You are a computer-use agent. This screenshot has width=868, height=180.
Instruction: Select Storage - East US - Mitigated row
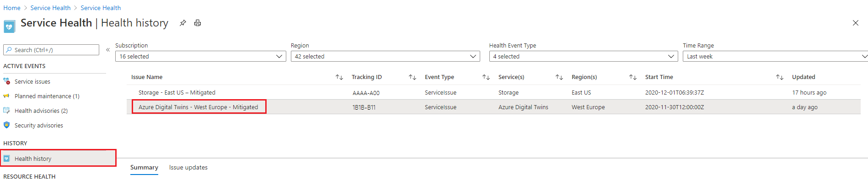click(493, 92)
